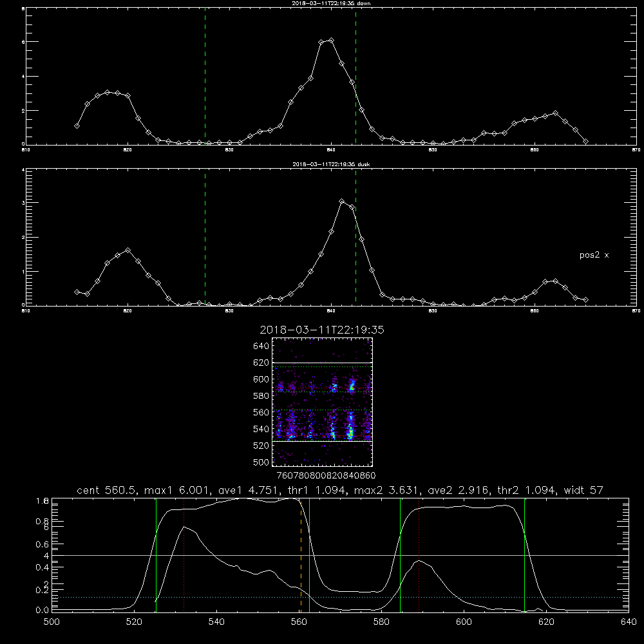
Task: Click the 'widt 57' value in stats line
Action: coord(583,490)
